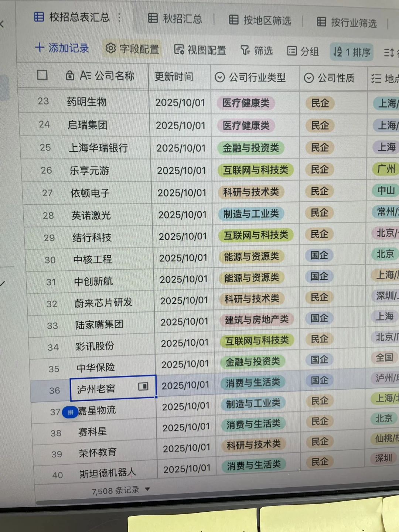Open the 7,508 条记录 count dropdown arrow
This screenshot has width=399, height=532.
tap(147, 489)
